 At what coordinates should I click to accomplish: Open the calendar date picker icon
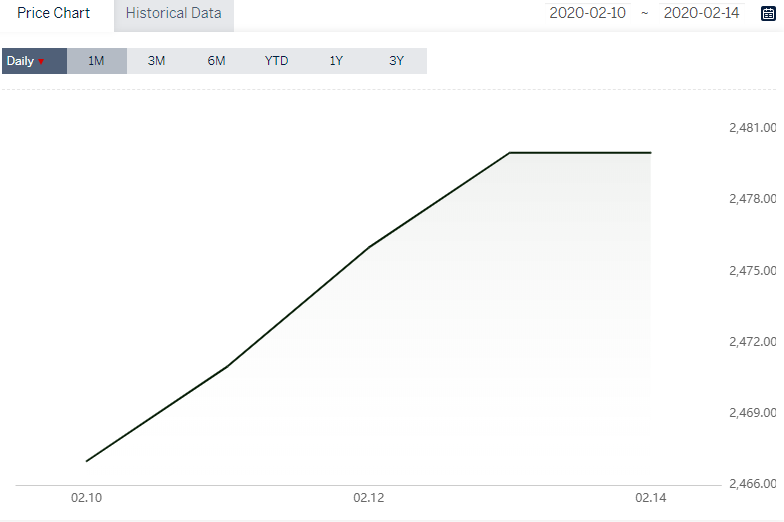768,14
